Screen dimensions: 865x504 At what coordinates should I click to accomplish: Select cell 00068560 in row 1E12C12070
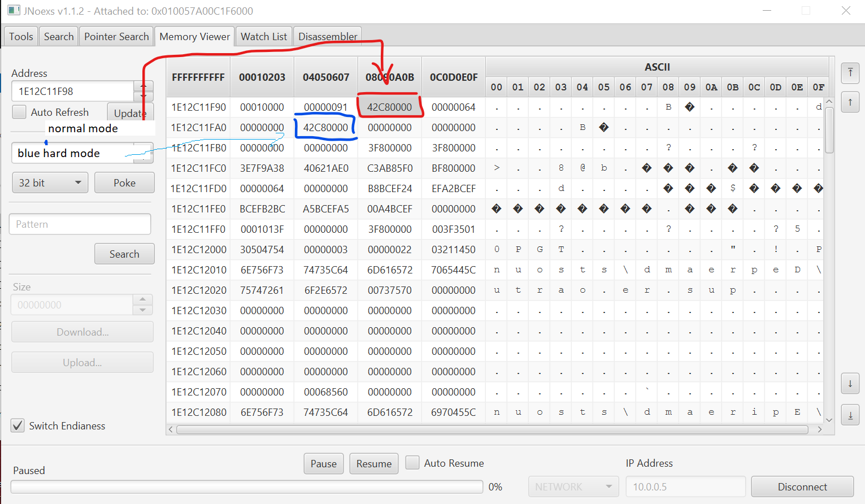tap(325, 392)
